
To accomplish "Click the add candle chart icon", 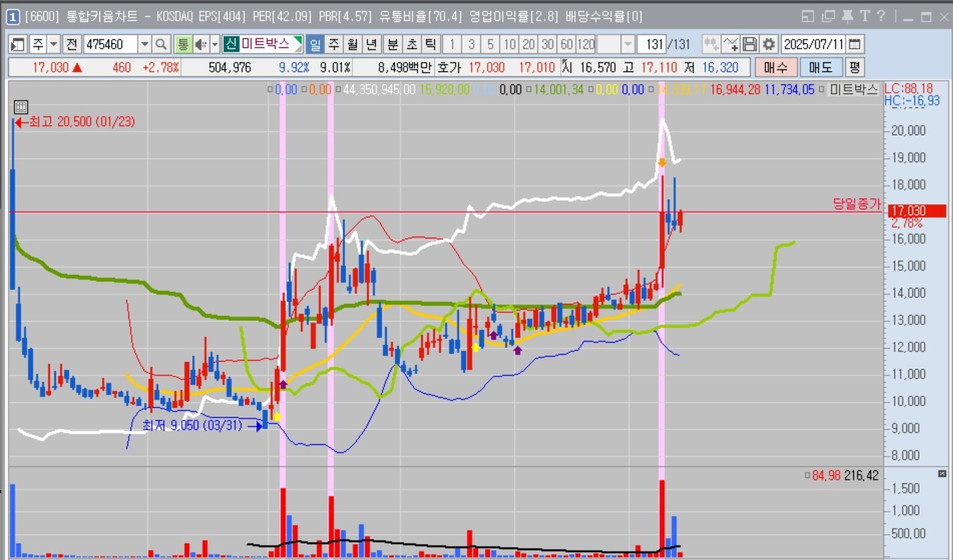I will point(711,45).
